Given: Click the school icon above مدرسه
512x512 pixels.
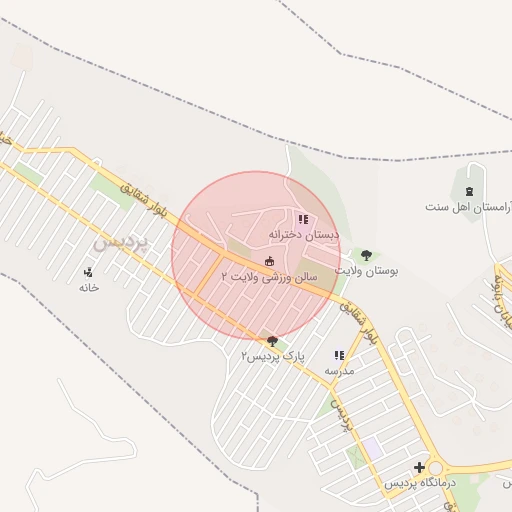Looking at the screenshot, I should tap(339, 355).
